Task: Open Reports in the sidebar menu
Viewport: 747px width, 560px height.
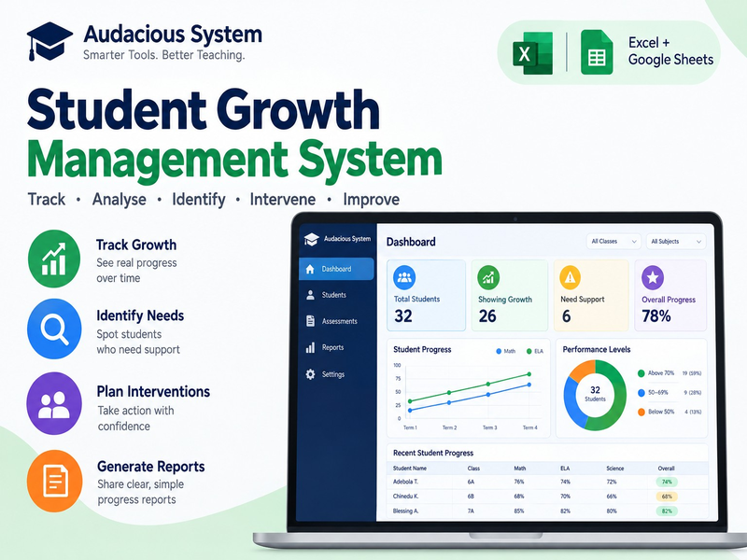Action: pyautogui.click(x=336, y=347)
